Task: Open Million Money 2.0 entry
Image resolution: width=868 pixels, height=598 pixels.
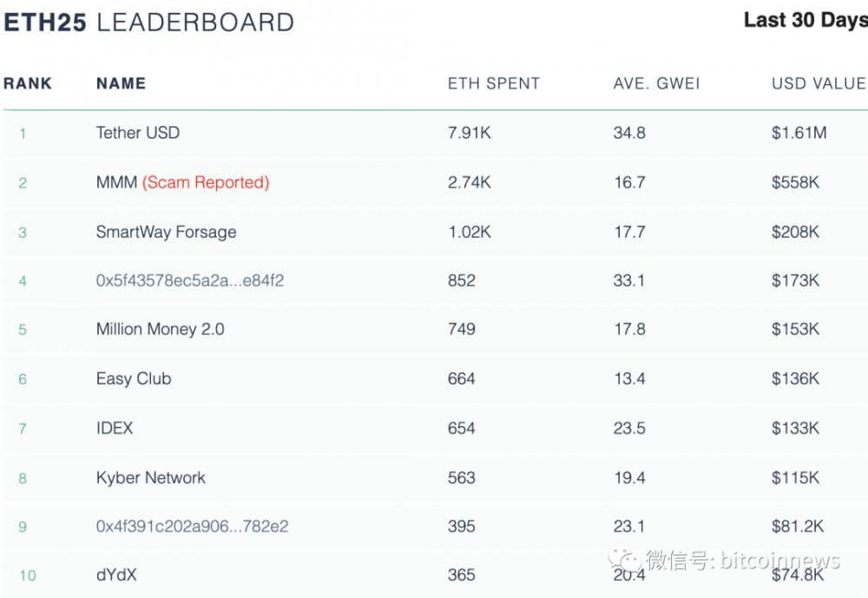Action: (x=160, y=329)
